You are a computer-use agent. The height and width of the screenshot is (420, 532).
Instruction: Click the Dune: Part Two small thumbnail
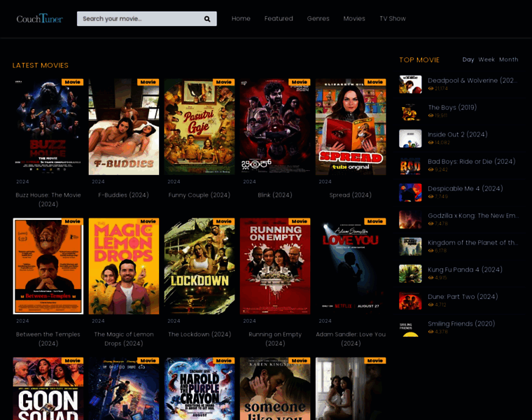pyautogui.click(x=410, y=300)
